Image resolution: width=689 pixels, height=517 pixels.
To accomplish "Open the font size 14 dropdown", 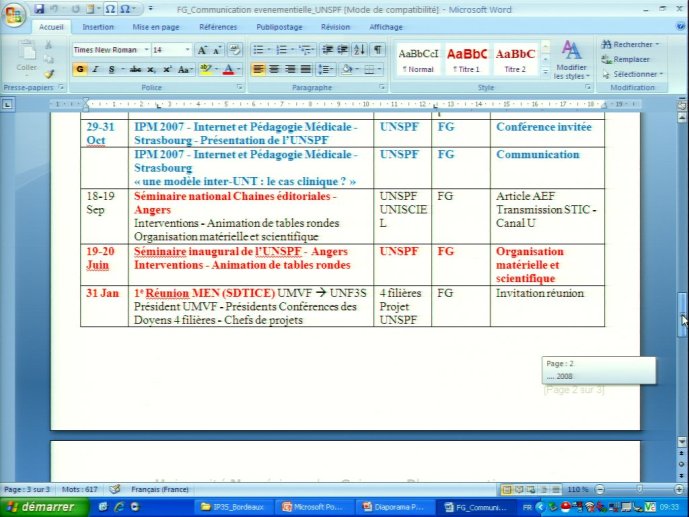I will pyautogui.click(x=188, y=50).
